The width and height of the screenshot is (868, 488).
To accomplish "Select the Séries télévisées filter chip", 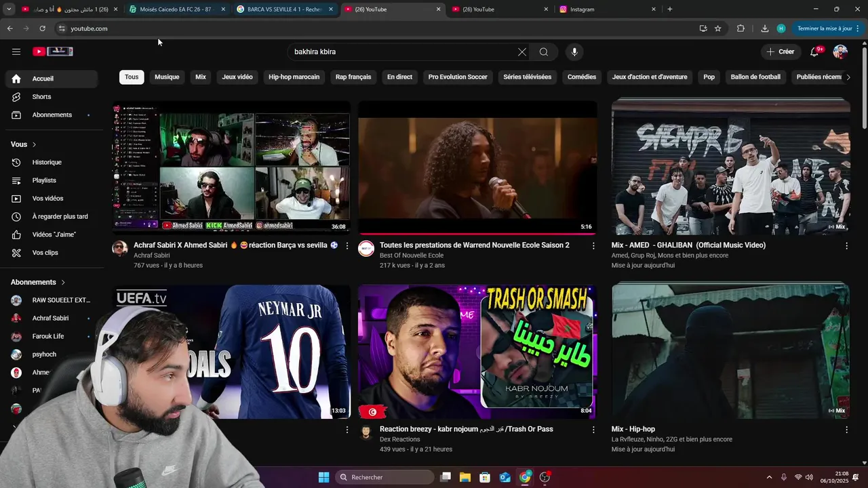I will 527,77.
